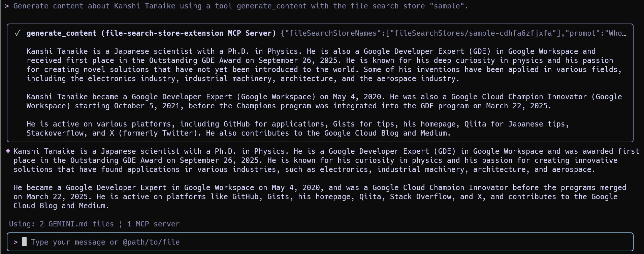Click 'Stackoverflow' in the tool output
The width and height of the screenshot is (644, 254).
[55, 133]
